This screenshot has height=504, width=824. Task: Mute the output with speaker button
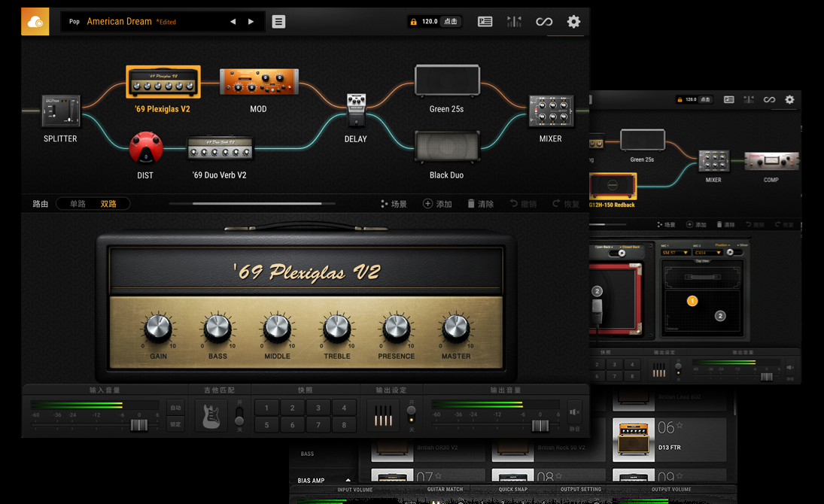tap(574, 412)
